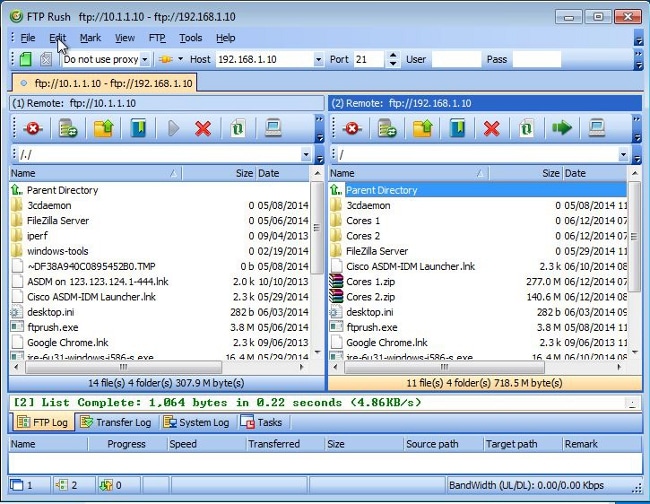The image size is (650, 504).
Task: Click red X delete icon in right pane
Action: pos(492,128)
